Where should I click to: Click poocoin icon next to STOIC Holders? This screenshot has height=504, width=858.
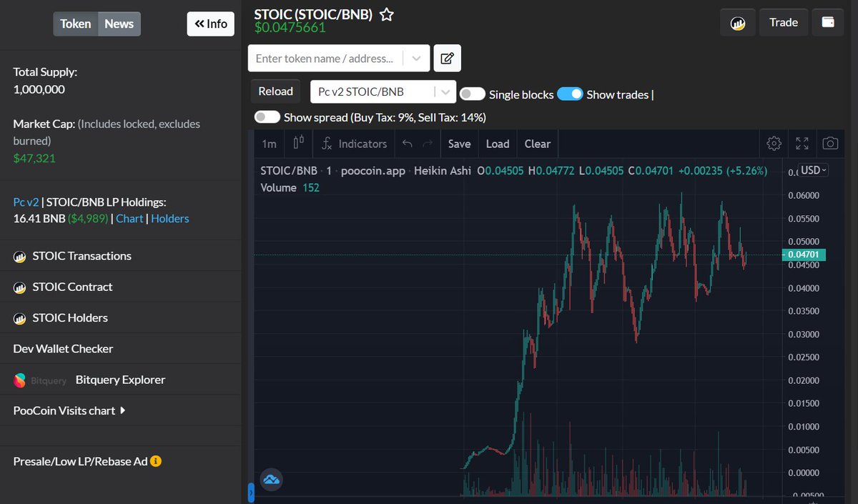[20, 318]
